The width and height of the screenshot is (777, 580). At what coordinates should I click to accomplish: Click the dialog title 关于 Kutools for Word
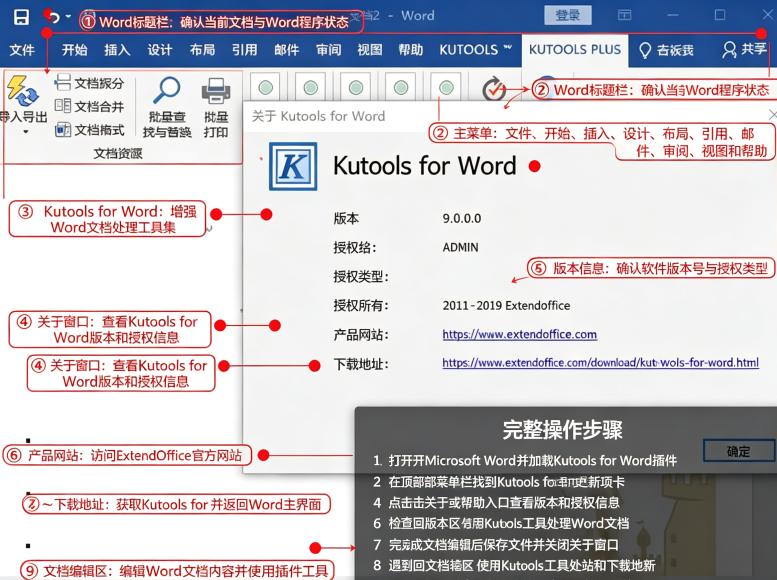pos(318,116)
